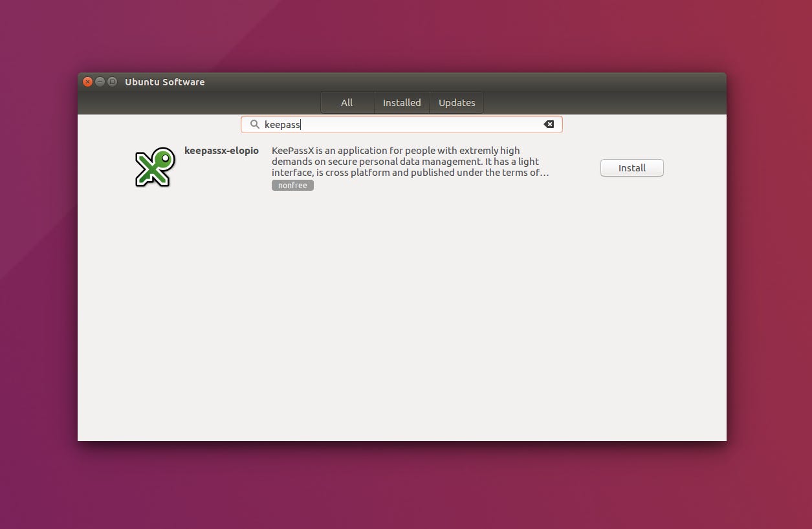The image size is (812, 529).
Task: Minimize the Ubuntu Software window
Action: [x=100, y=81]
